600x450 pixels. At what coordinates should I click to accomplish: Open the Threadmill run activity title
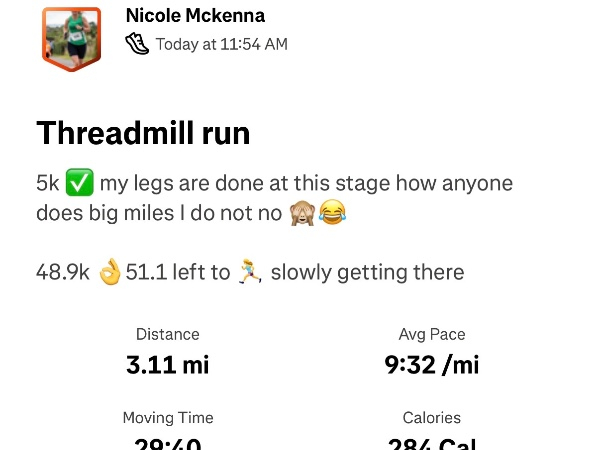tap(143, 133)
